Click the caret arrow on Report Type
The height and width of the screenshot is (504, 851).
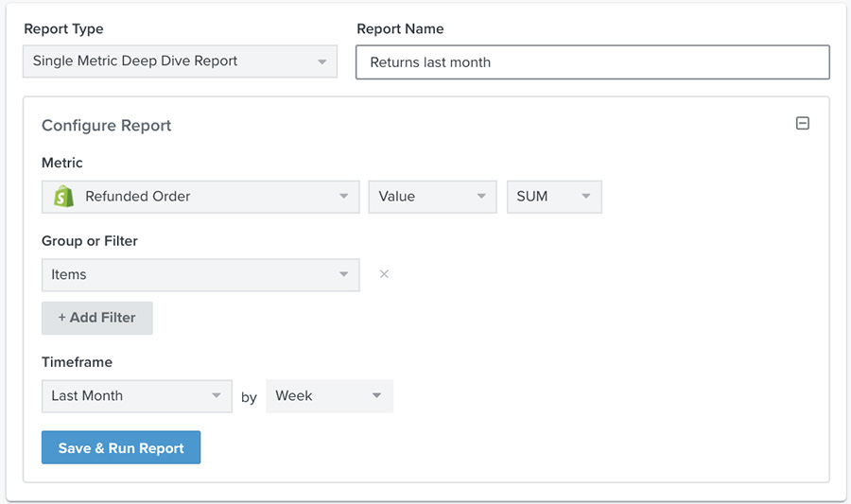point(321,62)
